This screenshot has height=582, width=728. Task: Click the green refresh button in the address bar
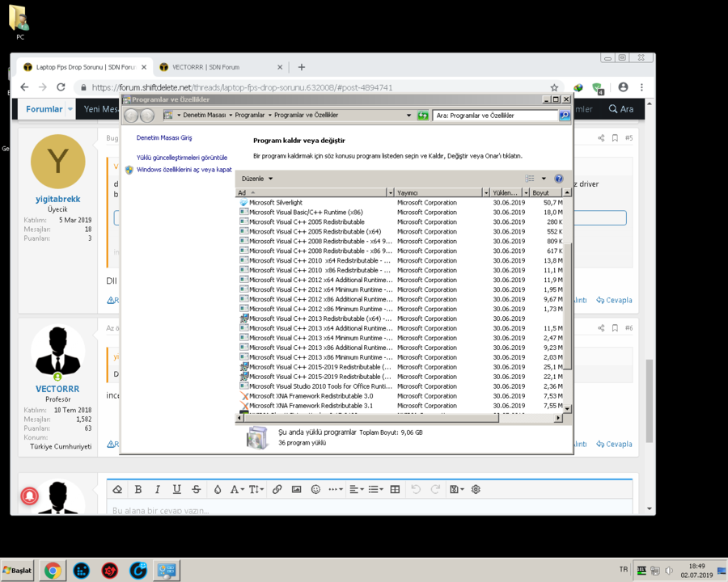click(422, 116)
